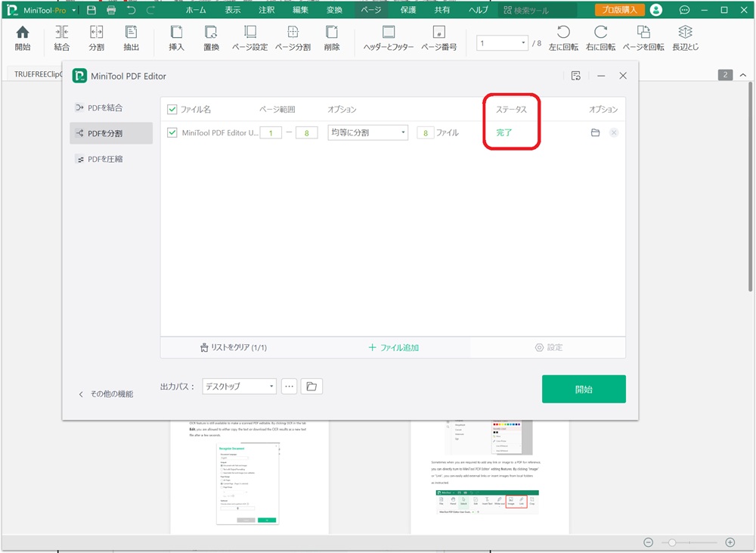The width and height of the screenshot is (756, 553).
Task: Click the file count field before ファイル
Action: [x=425, y=132]
